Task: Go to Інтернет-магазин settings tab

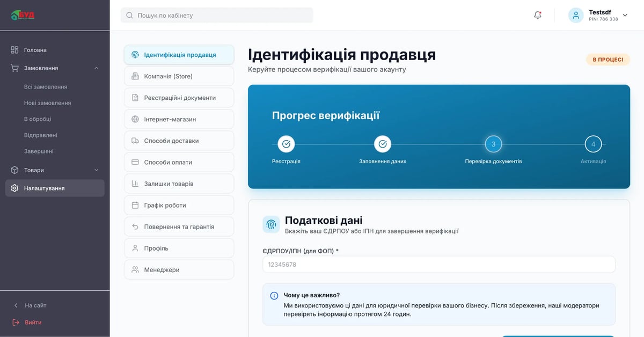Action: (x=179, y=119)
